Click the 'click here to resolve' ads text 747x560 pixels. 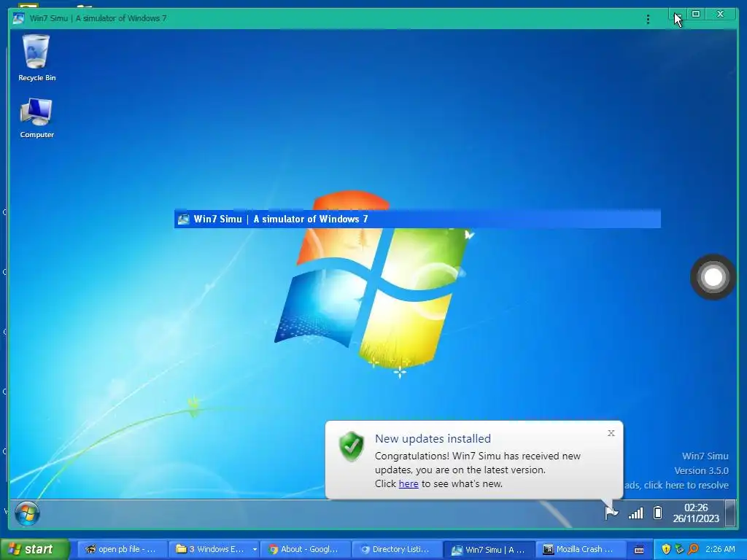[x=676, y=485]
